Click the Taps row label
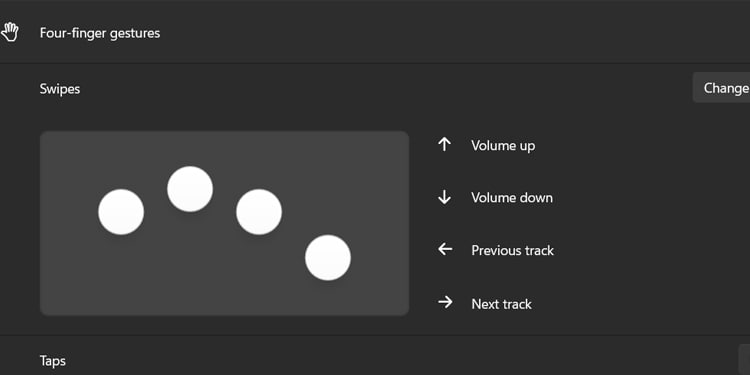 (x=53, y=361)
